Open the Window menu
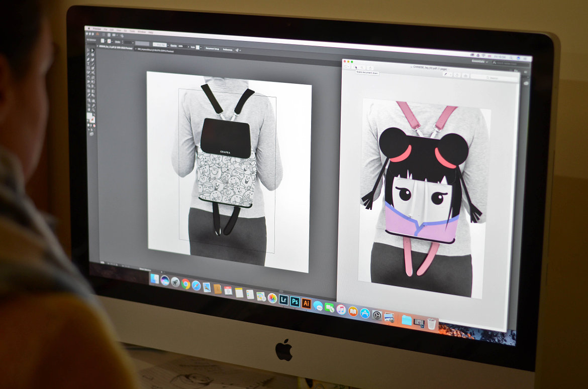This screenshot has width=588, height=389. pyautogui.click(x=142, y=32)
